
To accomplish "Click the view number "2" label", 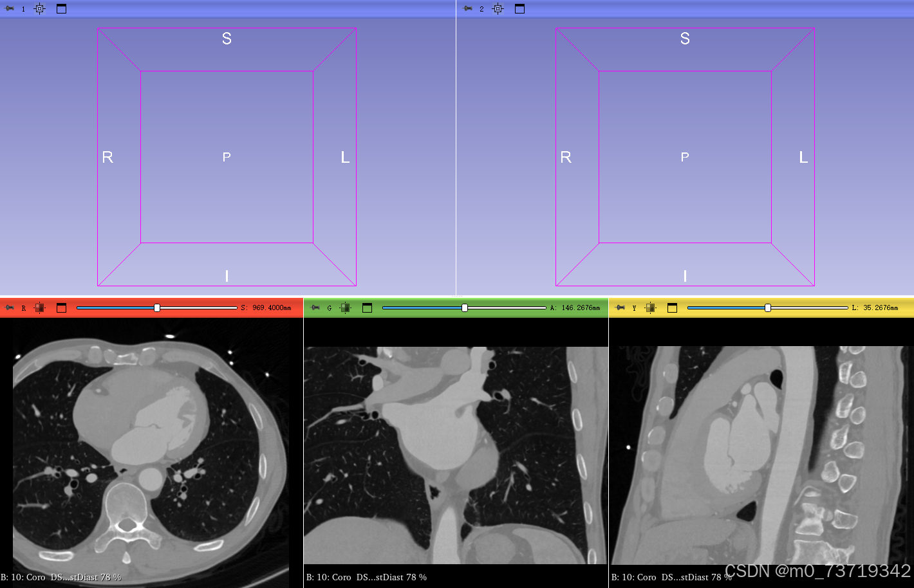I will pyautogui.click(x=481, y=9).
